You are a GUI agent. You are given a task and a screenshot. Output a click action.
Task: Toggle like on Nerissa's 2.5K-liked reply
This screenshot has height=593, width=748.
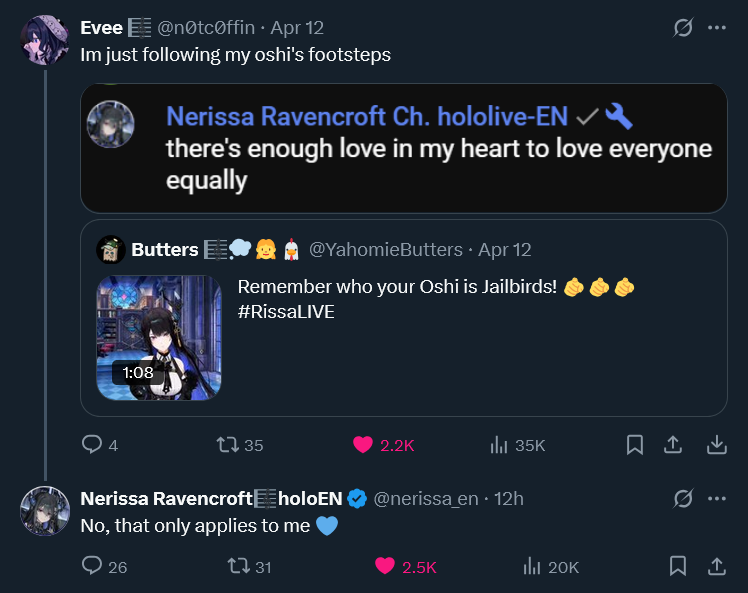384,566
